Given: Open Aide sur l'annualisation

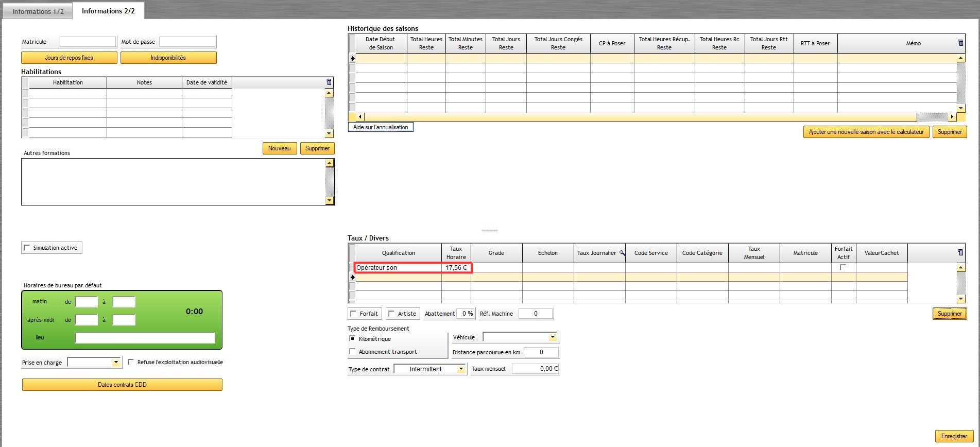Looking at the screenshot, I should coord(381,127).
